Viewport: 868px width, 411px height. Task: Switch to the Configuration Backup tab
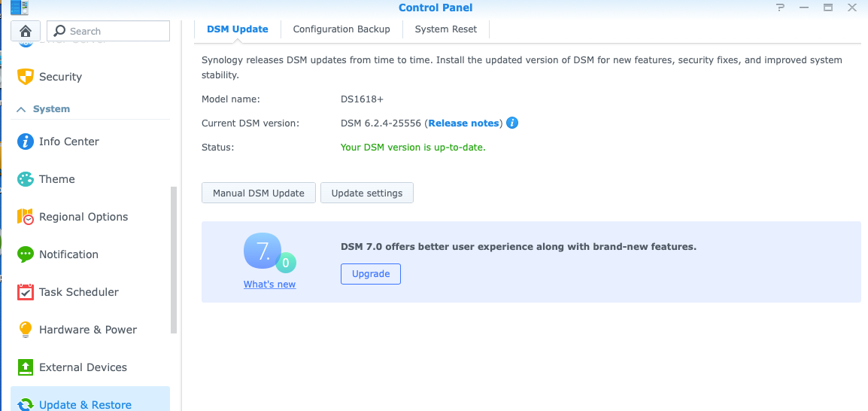tap(341, 29)
